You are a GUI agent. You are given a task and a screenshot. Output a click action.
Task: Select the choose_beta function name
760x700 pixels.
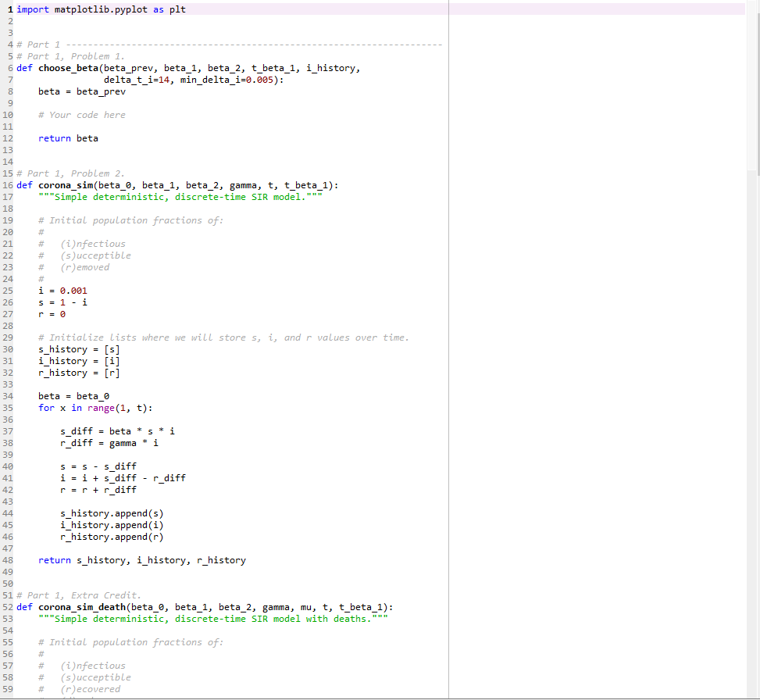coord(66,67)
